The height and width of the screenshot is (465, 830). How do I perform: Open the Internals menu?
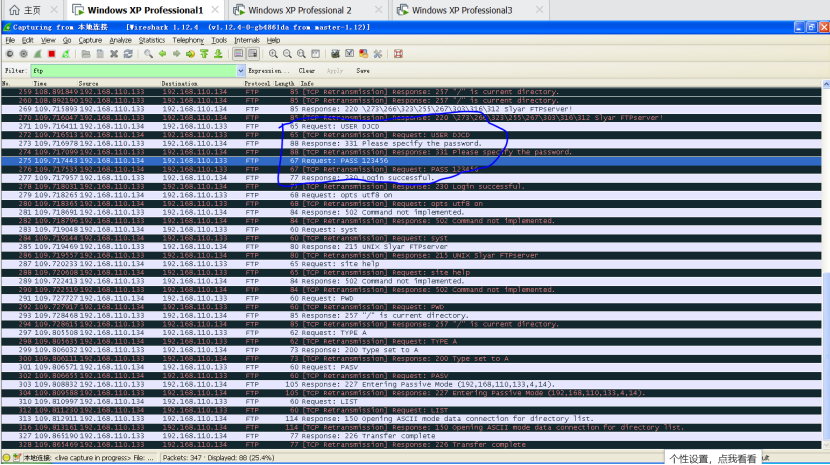(247, 40)
